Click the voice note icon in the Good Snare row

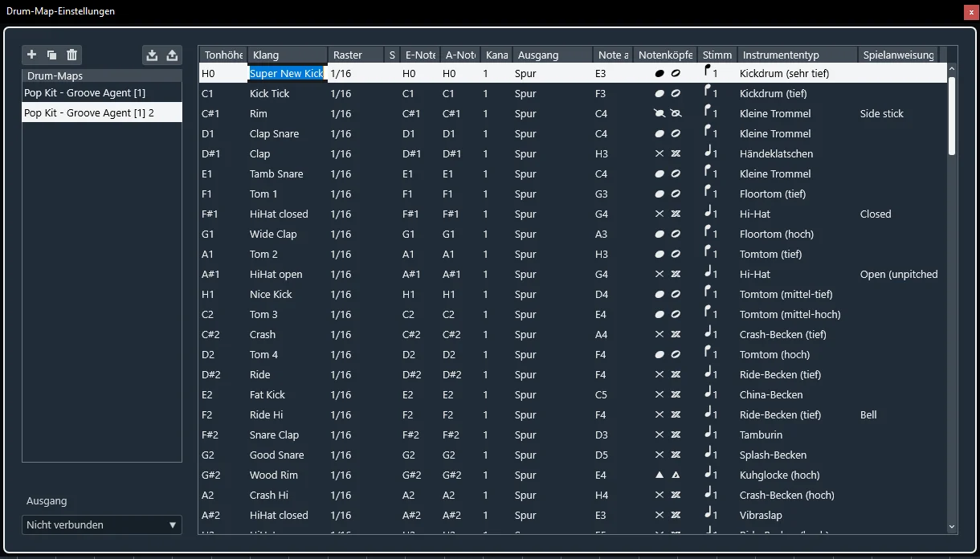pyautogui.click(x=709, y=454)
